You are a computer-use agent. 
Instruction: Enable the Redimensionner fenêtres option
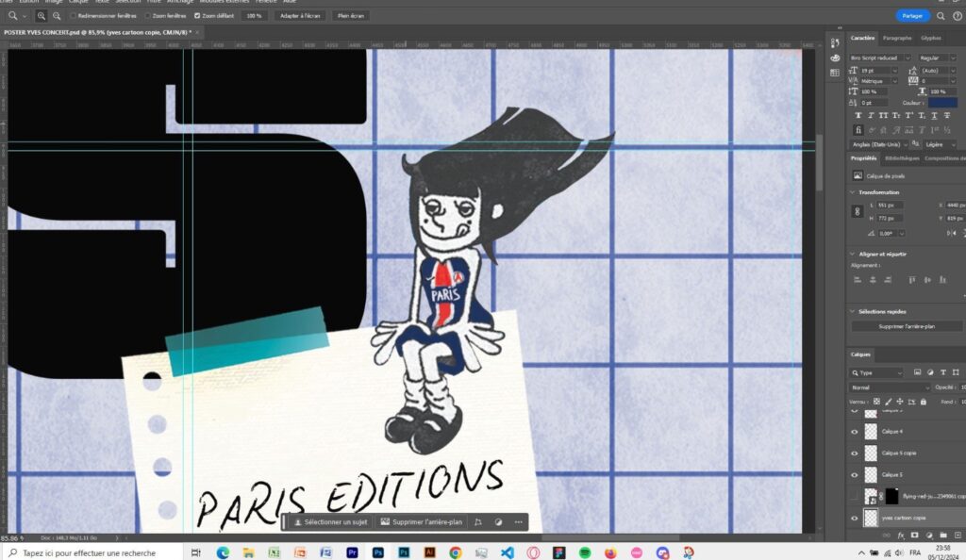(74, 16)
